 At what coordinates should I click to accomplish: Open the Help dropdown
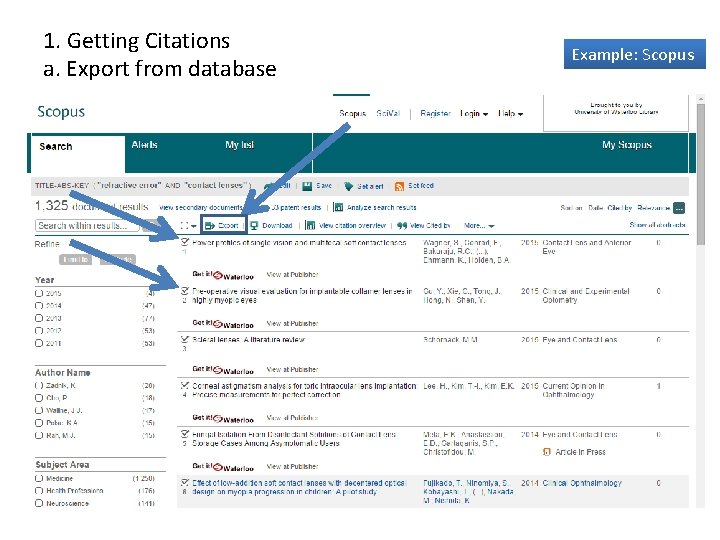(511, 113)
